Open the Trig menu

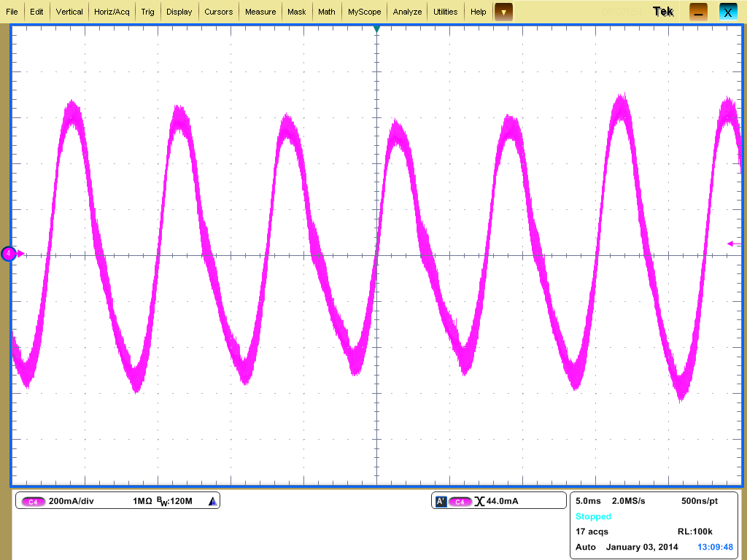pos(148,11)
